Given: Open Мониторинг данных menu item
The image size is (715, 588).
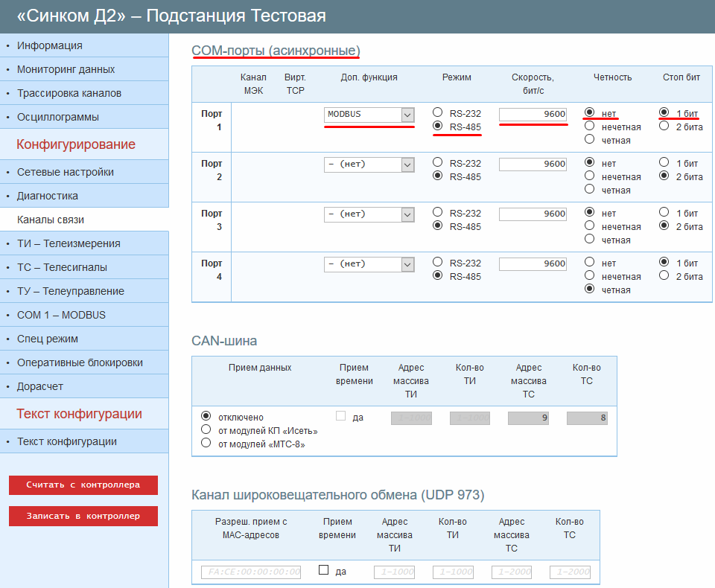Looking at the screenshot, I should (x=66, y=69).
